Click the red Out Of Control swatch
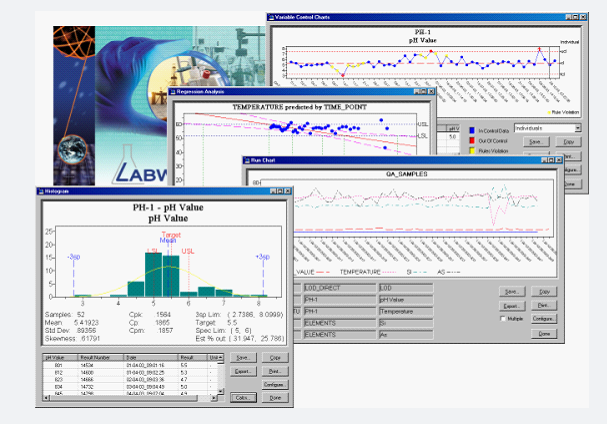 472,141
